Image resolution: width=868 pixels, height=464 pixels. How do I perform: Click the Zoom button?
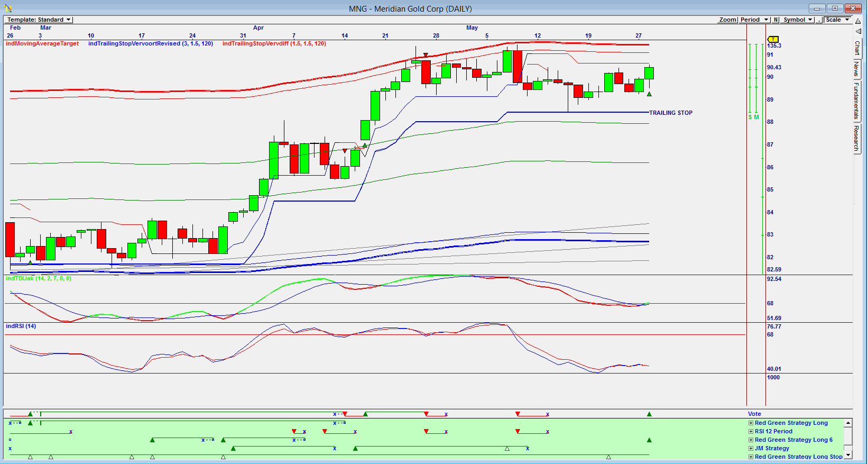tap(727, 20)
